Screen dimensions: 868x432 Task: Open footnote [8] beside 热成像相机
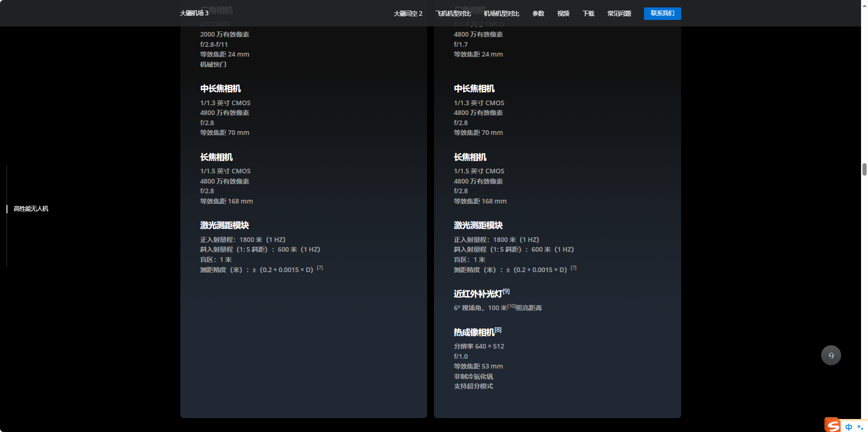tap(498, 330)
